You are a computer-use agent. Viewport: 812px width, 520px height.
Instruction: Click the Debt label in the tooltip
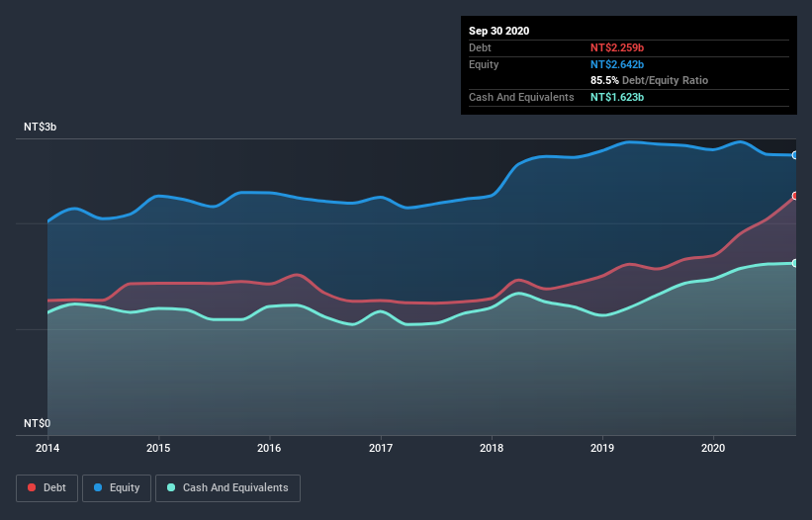[480, 47]
